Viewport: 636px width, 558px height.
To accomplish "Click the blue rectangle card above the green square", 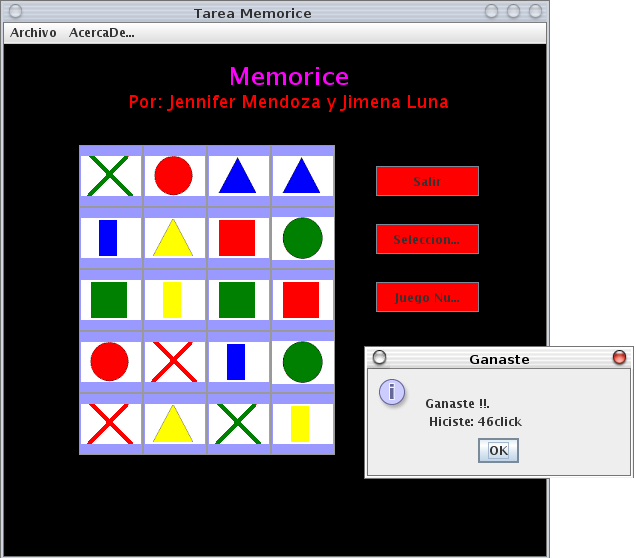I will tap(111, 238).
